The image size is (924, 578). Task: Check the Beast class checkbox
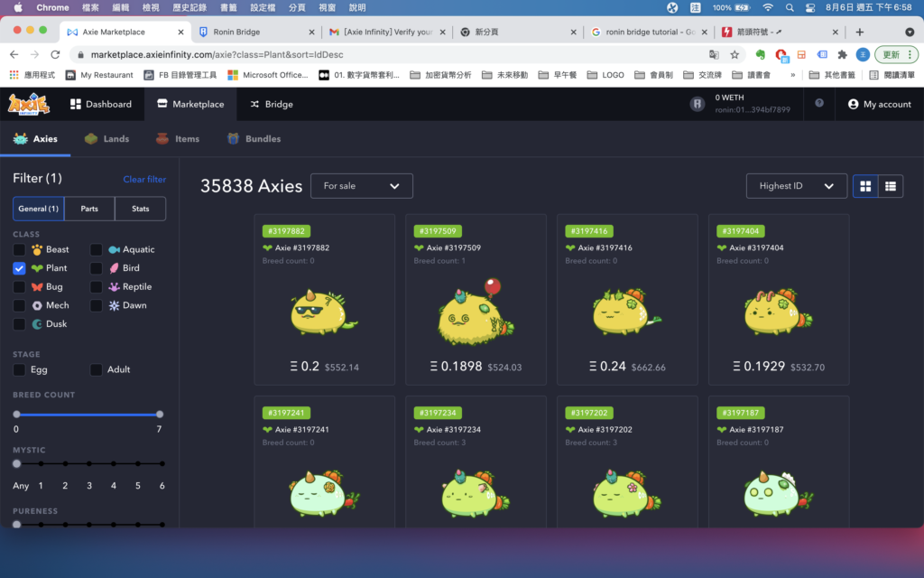20,249
